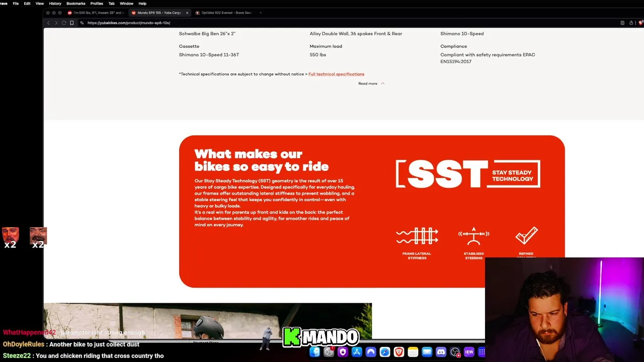Open purple shield lock app in Dock
The height and width of the screenshot is (362, 644).
pyautogui.click(x=343, y=352)
